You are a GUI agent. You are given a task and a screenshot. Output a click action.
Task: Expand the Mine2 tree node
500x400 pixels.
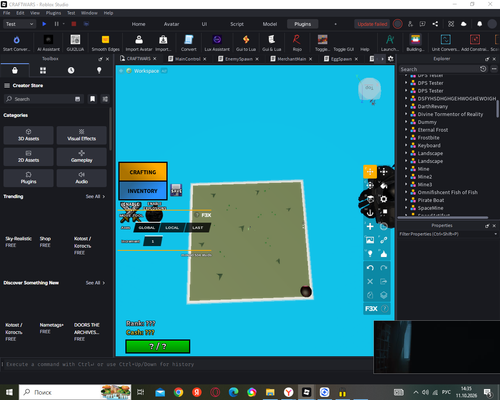click(406, 177)
